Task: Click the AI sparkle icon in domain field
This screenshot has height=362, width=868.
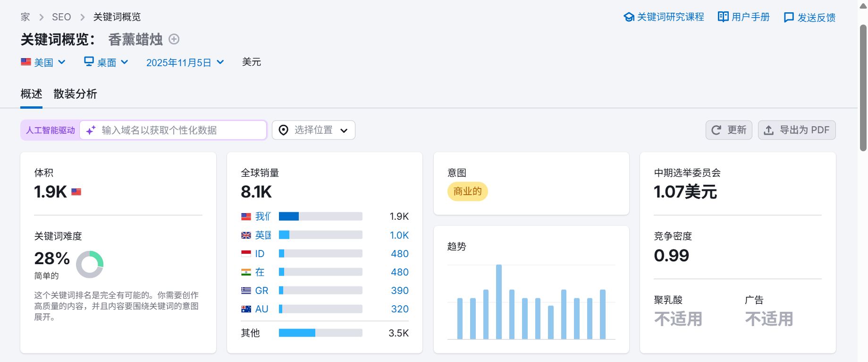Action: [x=91, y=130]
